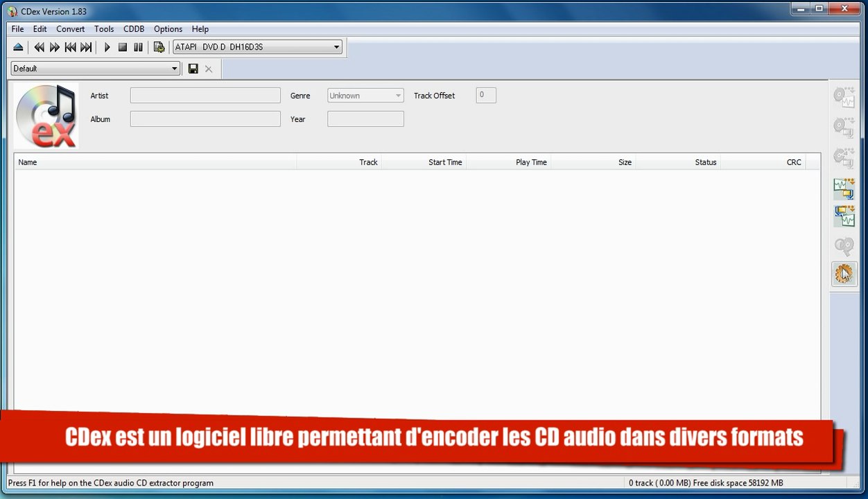Open the Genre dropdown showing Unknown
This screenshot has height=499, width=868.
365,96
